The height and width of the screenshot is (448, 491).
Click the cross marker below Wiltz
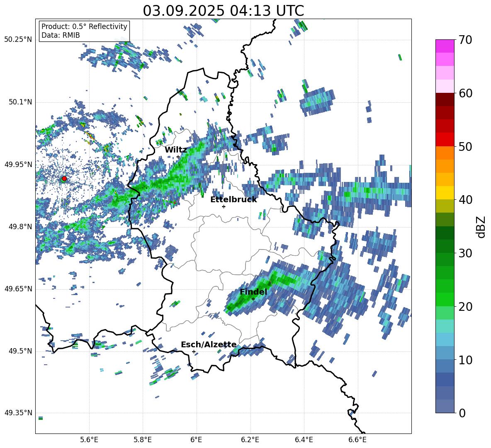(x=178, y=157)
